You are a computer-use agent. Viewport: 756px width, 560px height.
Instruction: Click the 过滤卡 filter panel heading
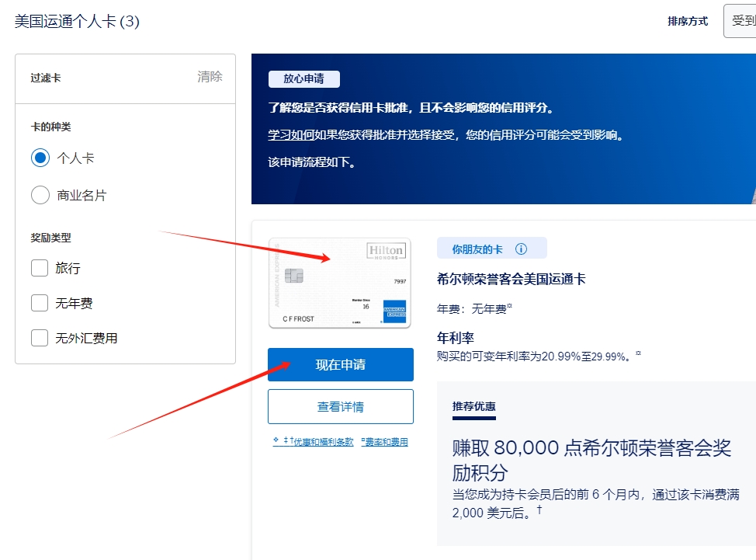tap(46, 78)
